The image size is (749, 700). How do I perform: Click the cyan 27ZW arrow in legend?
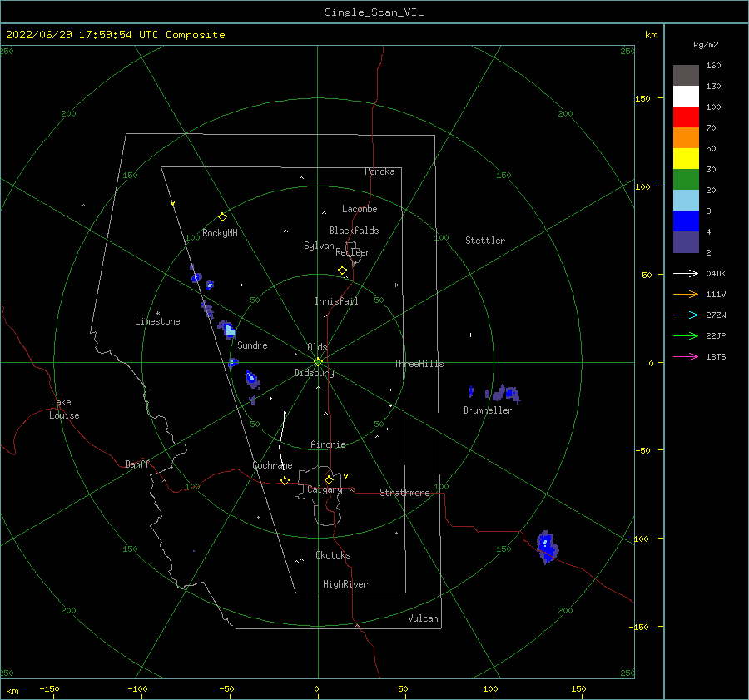pyautogui.click(x=686, y=315)
